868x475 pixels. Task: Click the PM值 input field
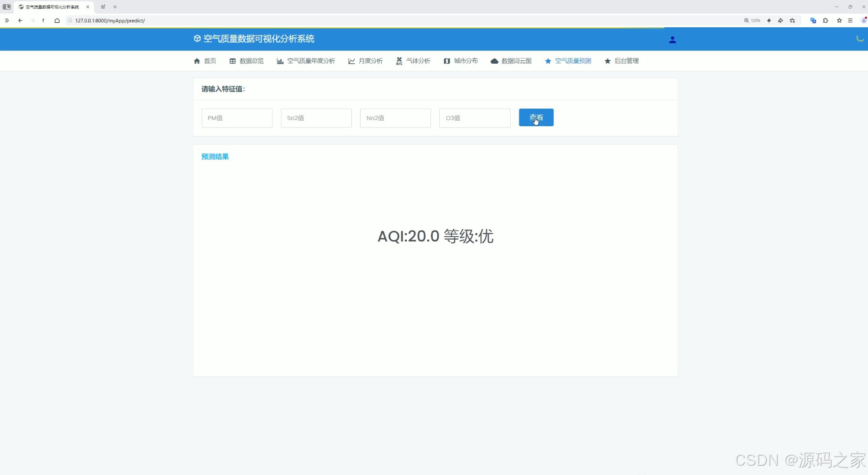237,118
